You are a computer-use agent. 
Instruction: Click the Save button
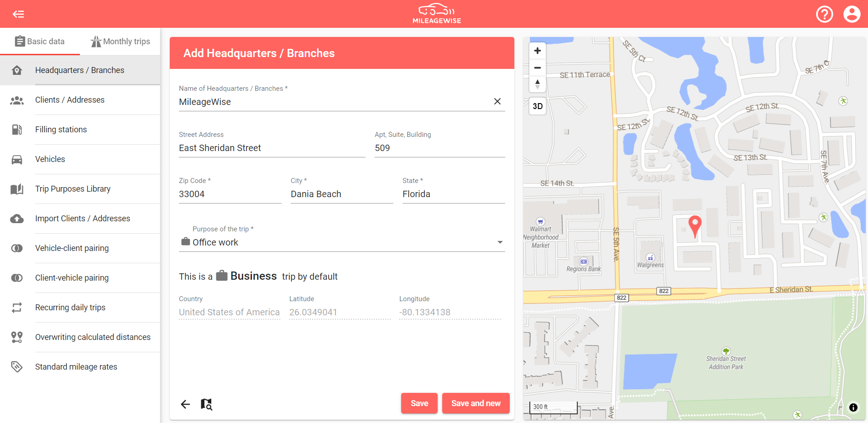[419, 403]
